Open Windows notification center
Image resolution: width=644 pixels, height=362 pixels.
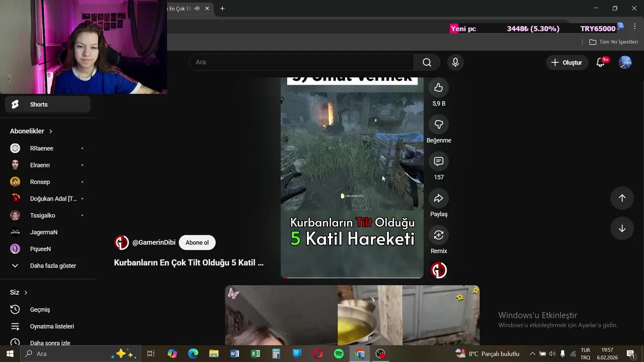point(631,354)
